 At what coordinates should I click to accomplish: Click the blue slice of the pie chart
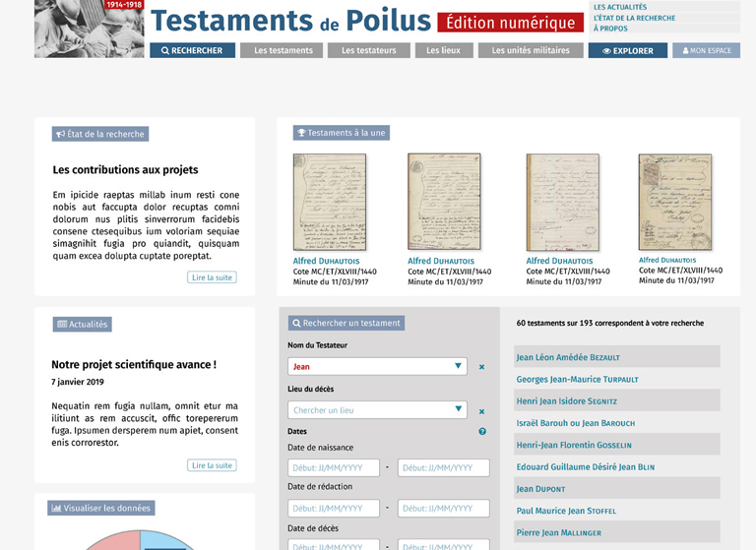coord(166,541)
